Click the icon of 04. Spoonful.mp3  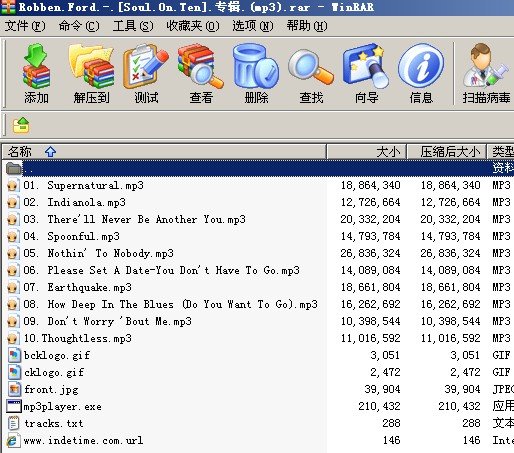(13, 236)
